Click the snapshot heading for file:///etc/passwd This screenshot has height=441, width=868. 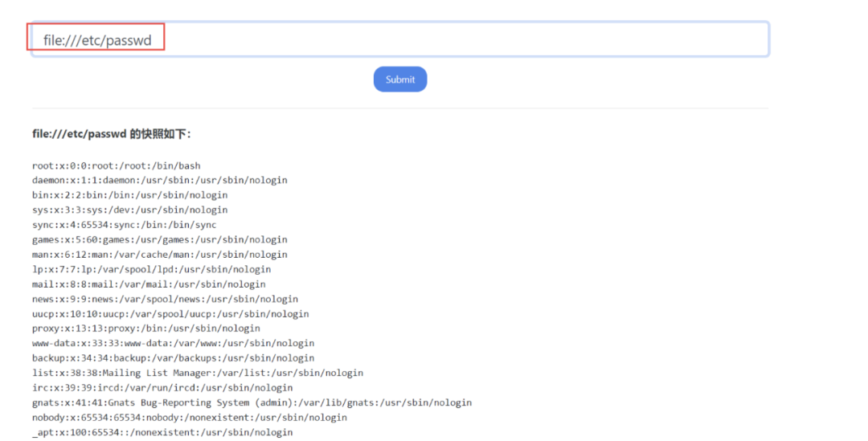[111, 134]
